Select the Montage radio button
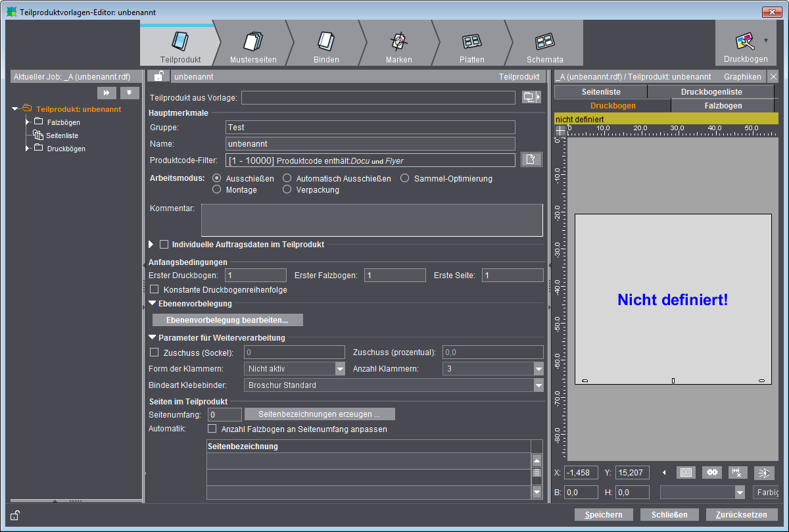 (217, 189)
